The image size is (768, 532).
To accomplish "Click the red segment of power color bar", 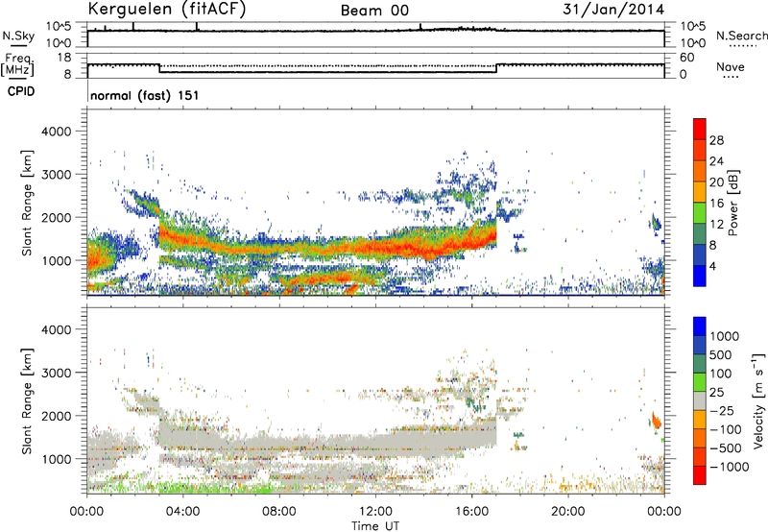I will tap(700, 129).
